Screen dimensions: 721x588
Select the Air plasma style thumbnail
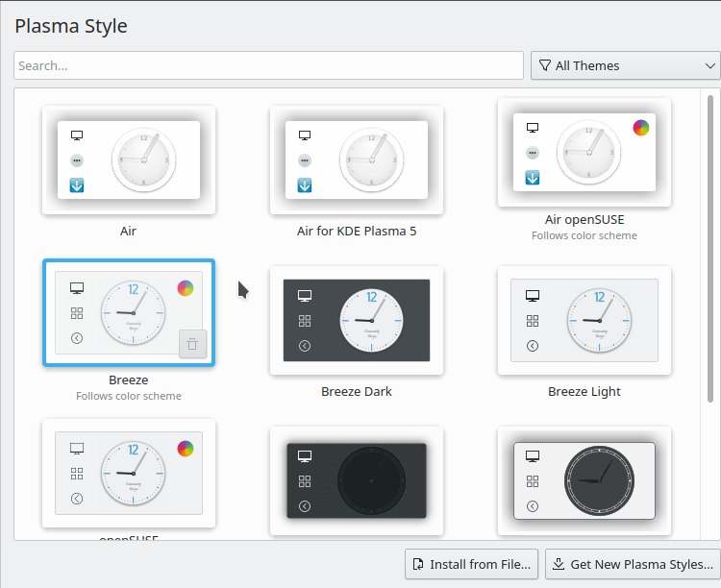[129, 160]
